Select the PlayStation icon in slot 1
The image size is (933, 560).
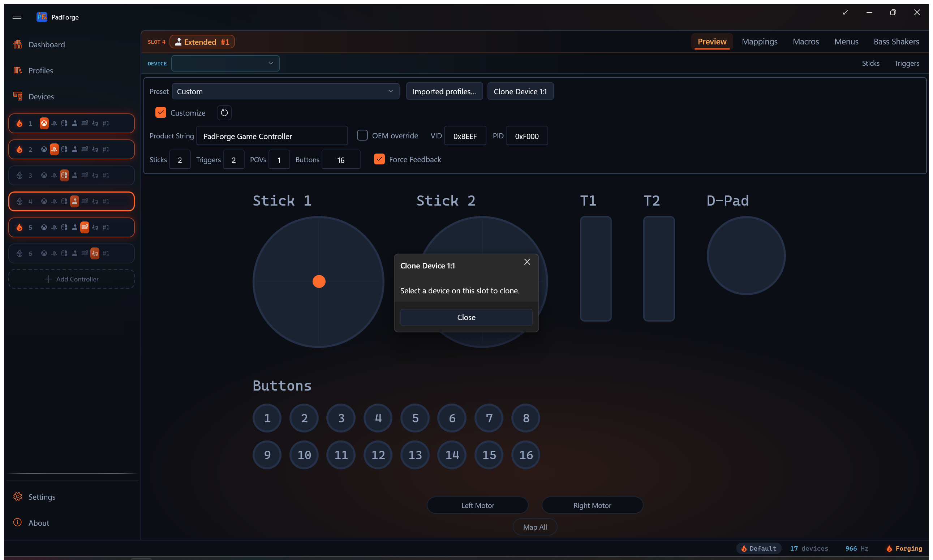point(54,123)
